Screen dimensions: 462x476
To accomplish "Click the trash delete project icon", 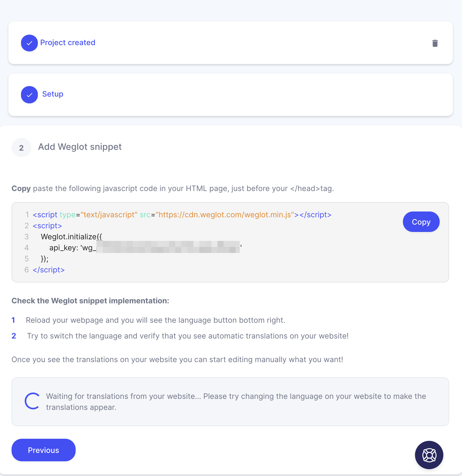I will 435,43.
